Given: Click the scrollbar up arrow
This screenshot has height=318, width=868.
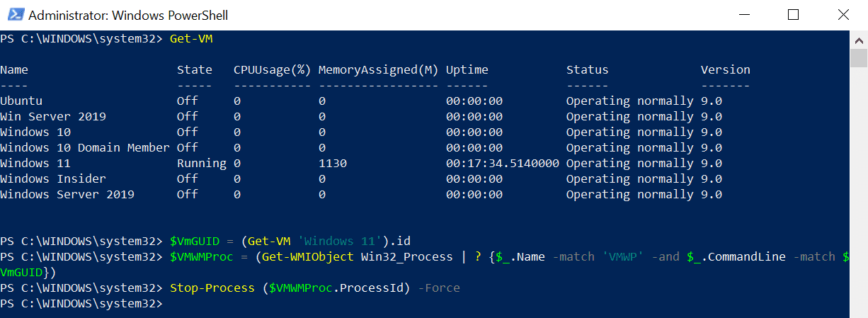Looking at the screenshot, I should pos(859,39).
